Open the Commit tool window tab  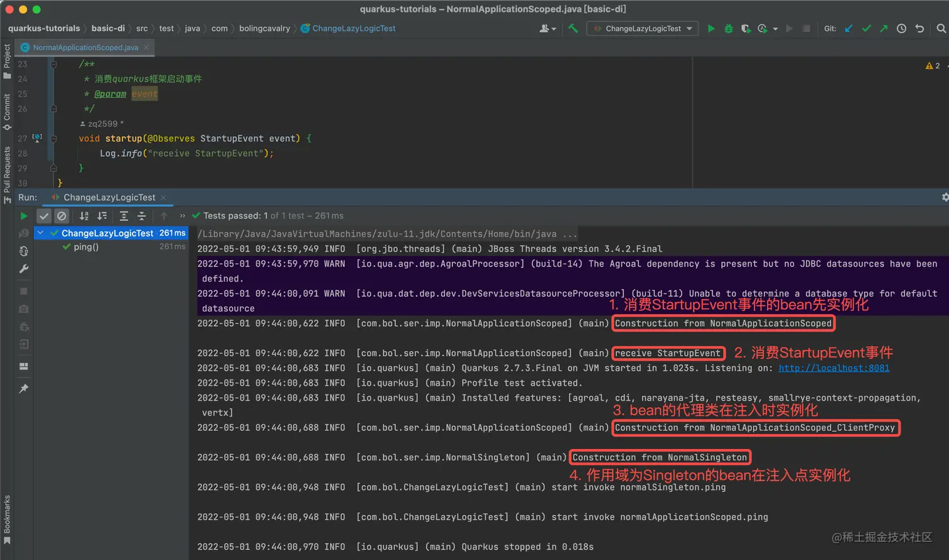click(x=7, y=112)
